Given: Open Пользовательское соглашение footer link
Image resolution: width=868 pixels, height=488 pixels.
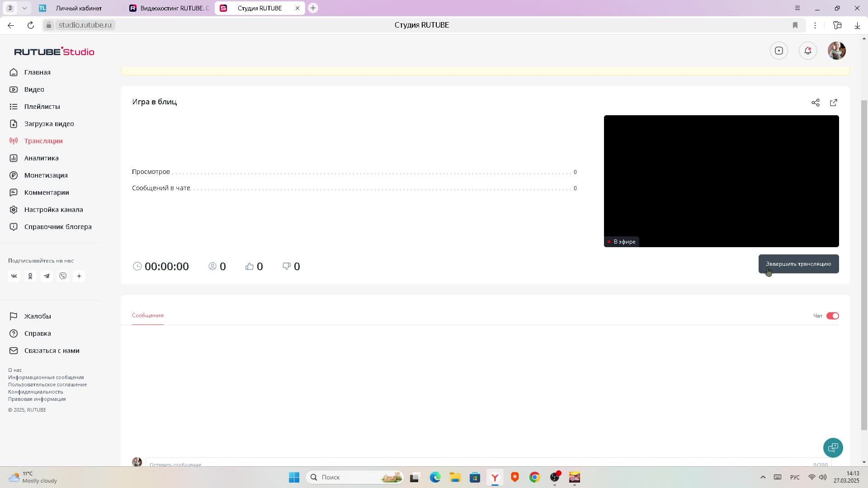Looking at the screenshot, I should pos(47,385).
